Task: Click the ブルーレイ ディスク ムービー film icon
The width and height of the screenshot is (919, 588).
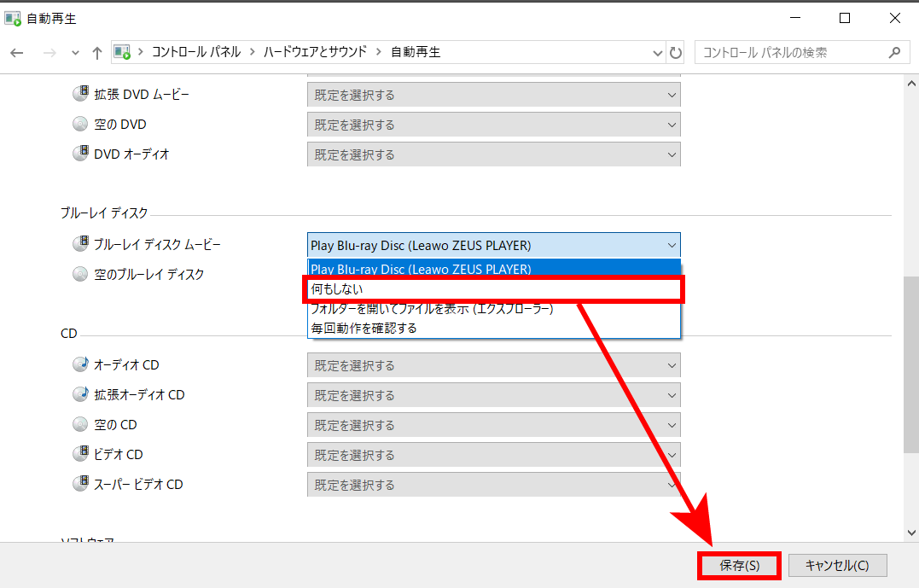Action: coord(80,244)
